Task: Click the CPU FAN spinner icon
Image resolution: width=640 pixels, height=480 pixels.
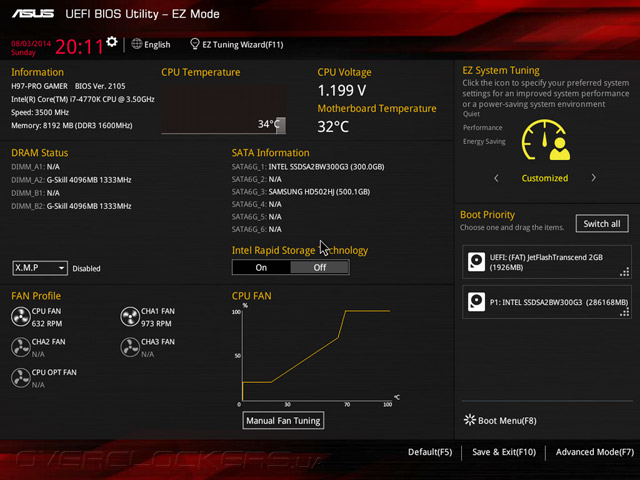Action: tap(21, 317)
